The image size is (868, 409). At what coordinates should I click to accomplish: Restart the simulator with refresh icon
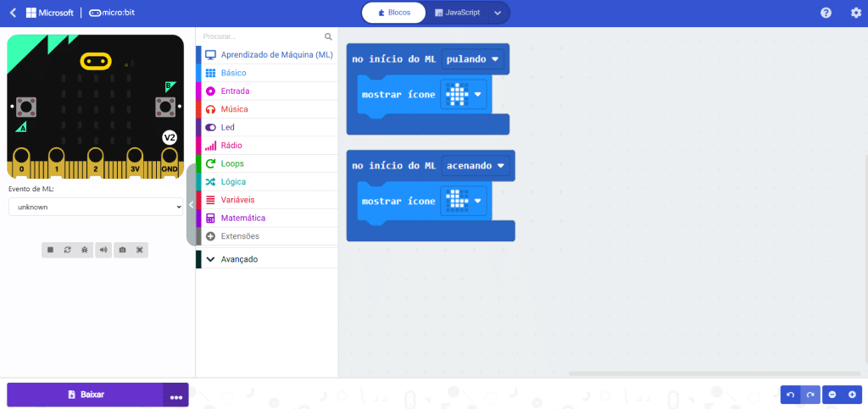coord(68,250)
